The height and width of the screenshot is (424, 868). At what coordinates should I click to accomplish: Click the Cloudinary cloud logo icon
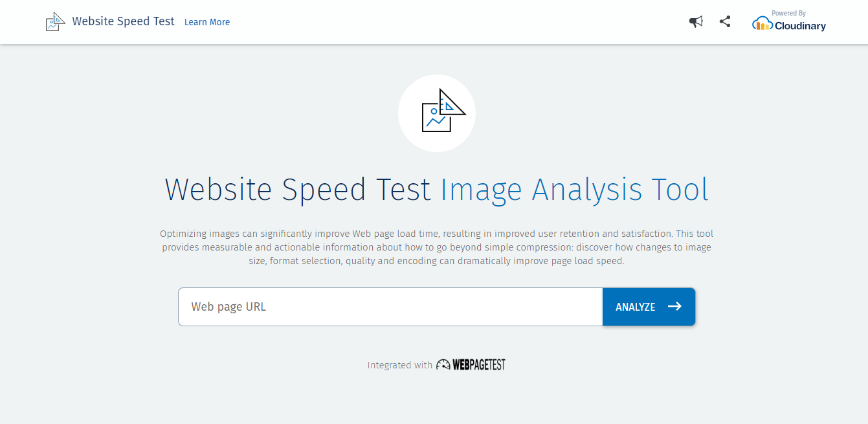[x=762, y=25]
